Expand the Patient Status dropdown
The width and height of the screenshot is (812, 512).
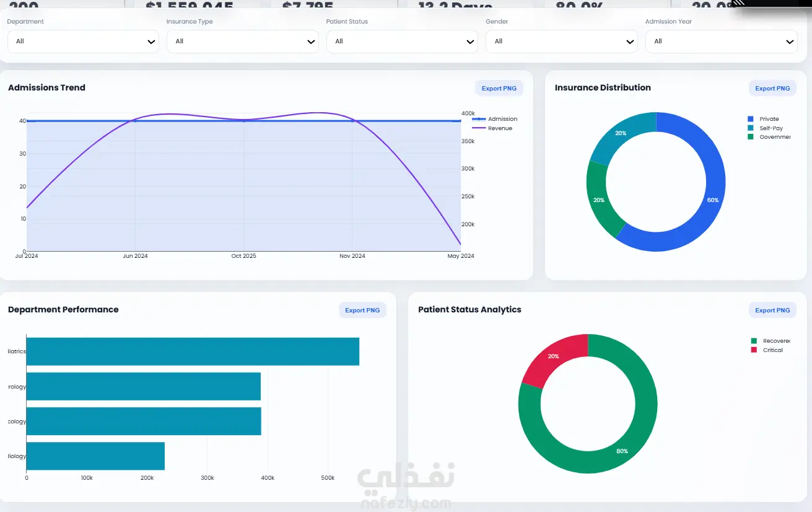(402, 42)
